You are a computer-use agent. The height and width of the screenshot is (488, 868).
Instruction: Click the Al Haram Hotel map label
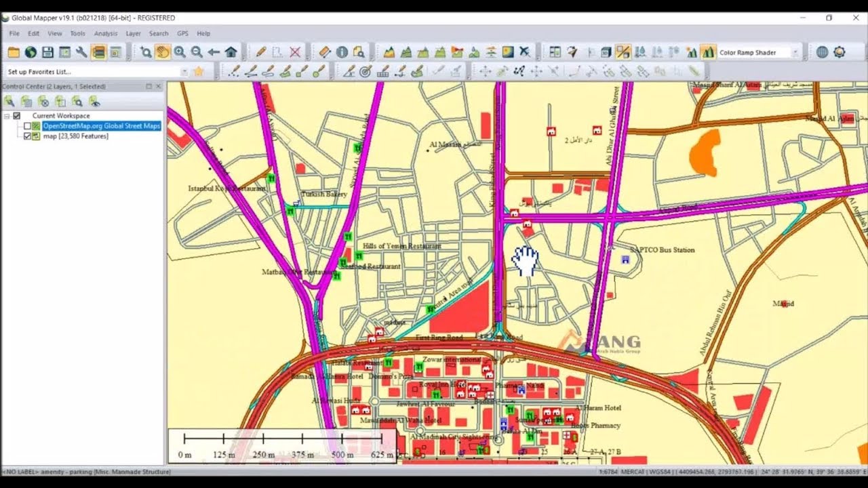click(598, 408)
